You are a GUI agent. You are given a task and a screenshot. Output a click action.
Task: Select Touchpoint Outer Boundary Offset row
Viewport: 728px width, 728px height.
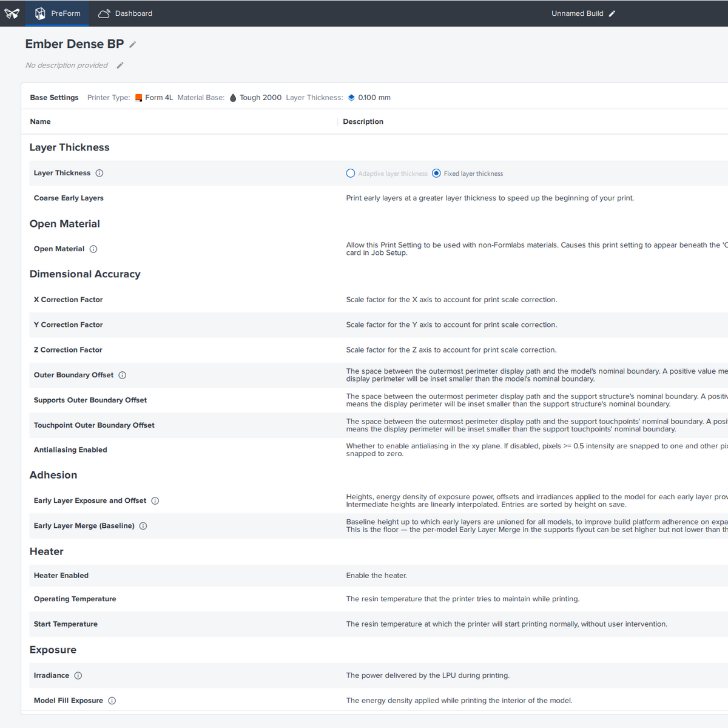(379, 425)
